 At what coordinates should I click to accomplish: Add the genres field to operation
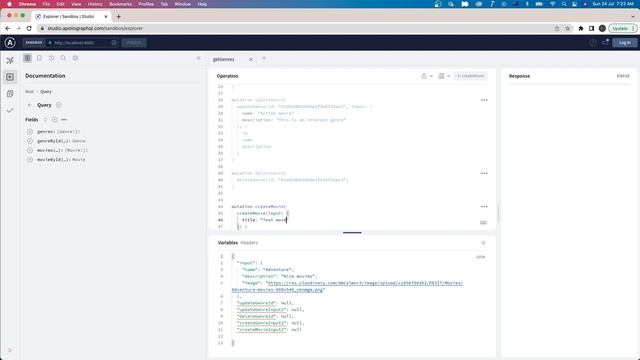point(30,132)
